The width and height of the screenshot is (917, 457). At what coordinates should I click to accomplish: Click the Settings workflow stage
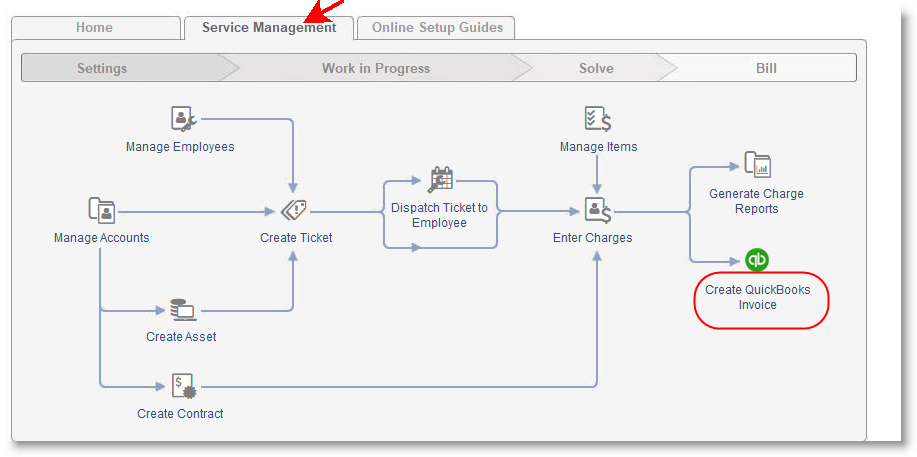102,68
